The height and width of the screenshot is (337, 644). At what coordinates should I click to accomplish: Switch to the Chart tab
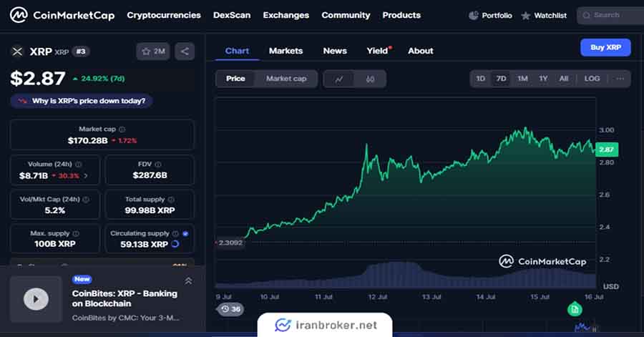(x=237, y=51)
